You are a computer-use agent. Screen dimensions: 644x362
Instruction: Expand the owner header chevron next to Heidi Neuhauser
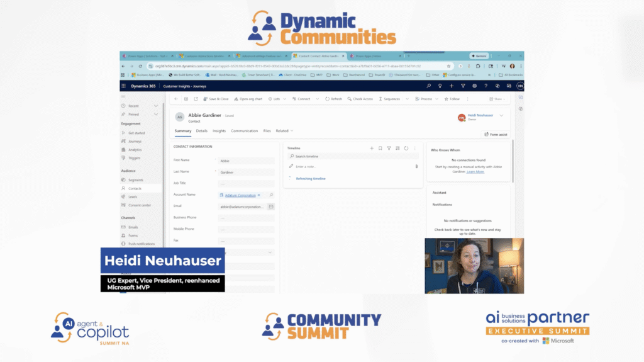point(501,116)
